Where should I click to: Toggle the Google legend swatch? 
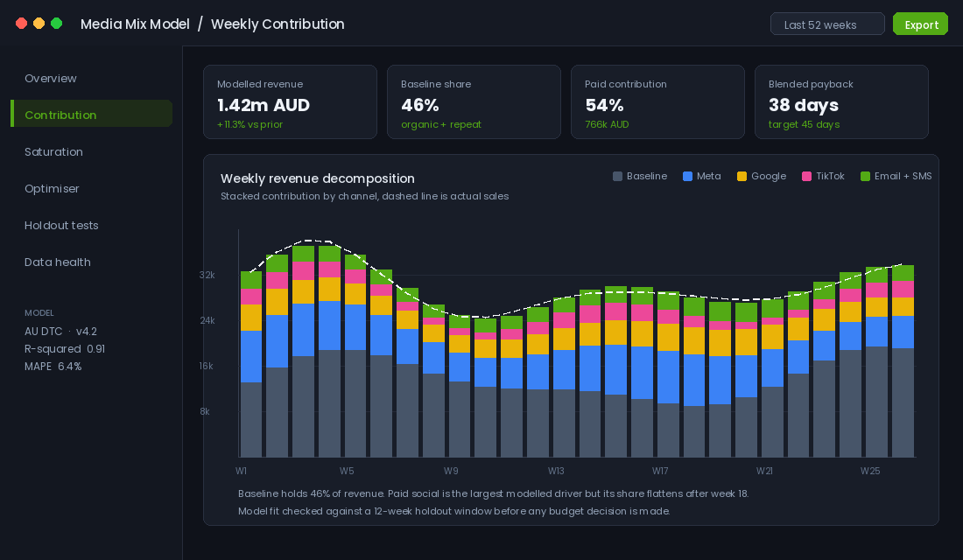coord(742,176)
